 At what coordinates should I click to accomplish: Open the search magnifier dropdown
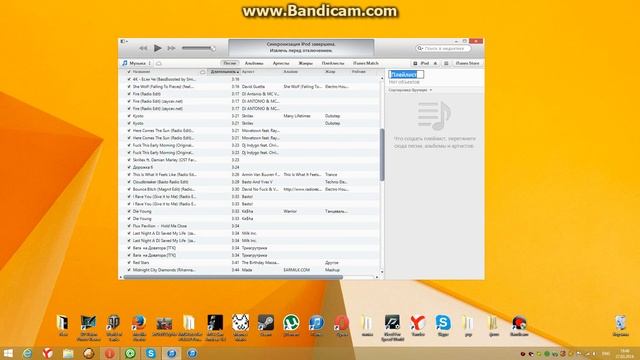(420, 48)
